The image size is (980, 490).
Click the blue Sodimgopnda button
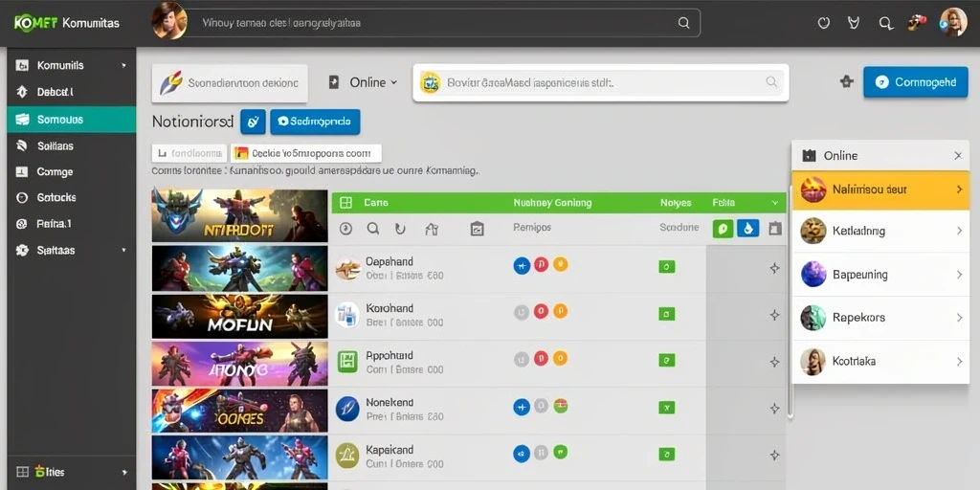click(x=315, y=122)
